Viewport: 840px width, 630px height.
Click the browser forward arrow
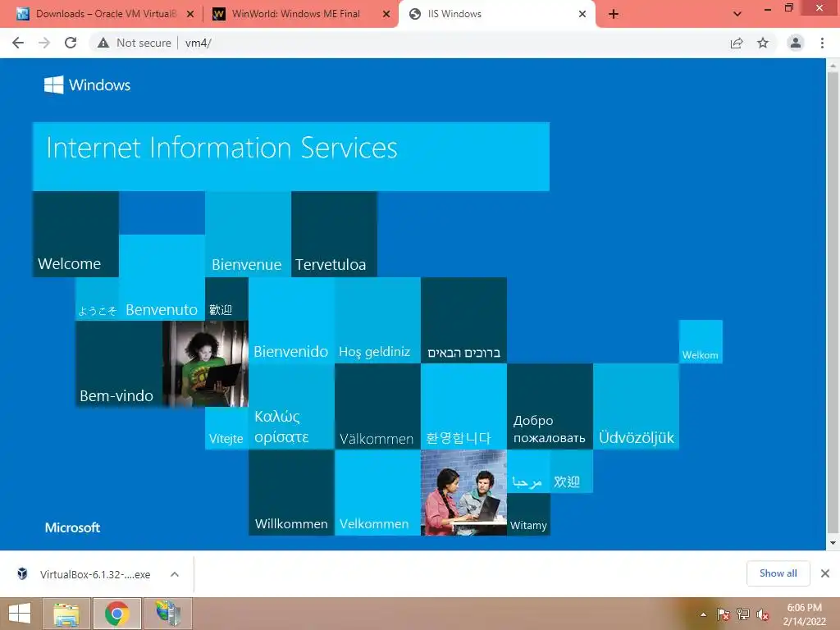coord(44,43)
